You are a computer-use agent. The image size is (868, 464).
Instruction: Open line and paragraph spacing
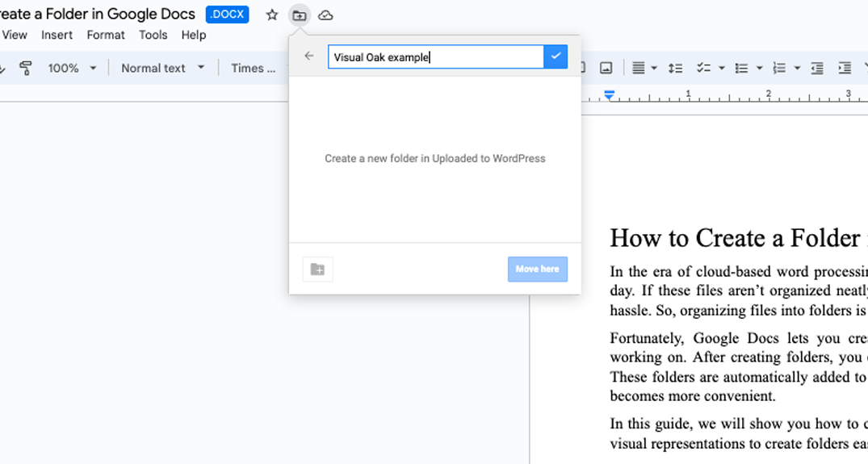tap(675, 68)
